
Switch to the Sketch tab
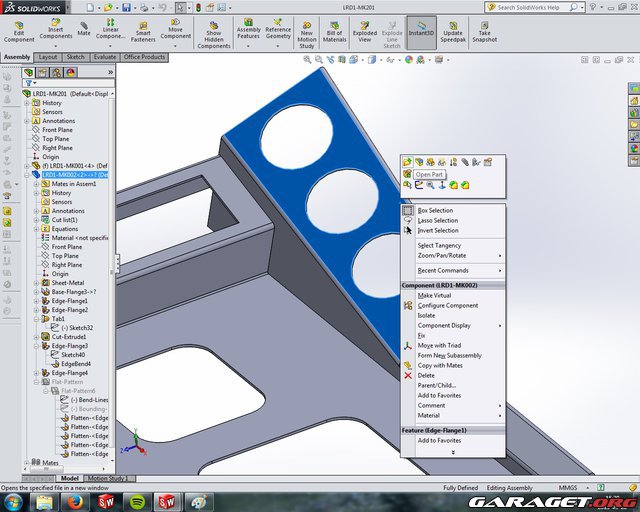click(x=75, y=57)
